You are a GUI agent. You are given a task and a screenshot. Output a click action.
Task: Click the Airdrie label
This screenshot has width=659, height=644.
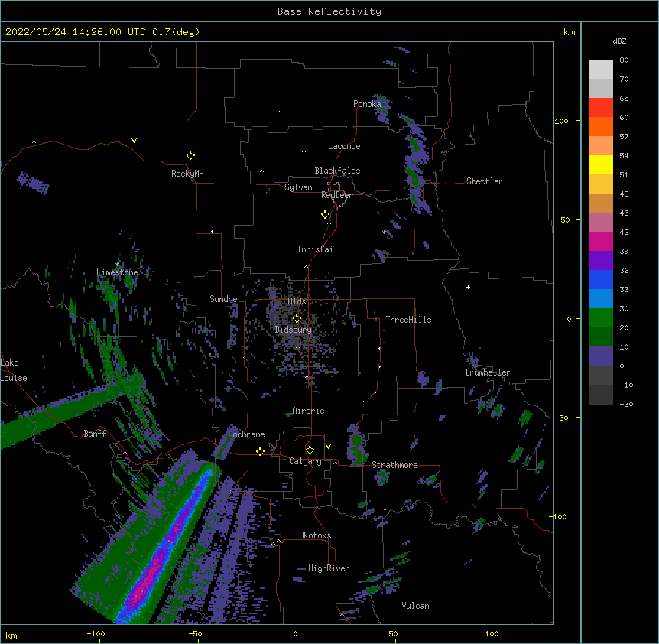[308, 411]
